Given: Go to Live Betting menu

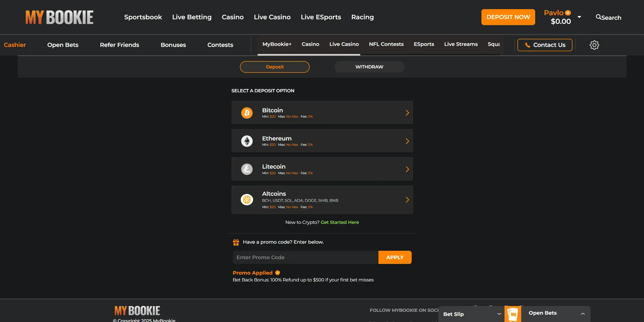Looking at the screenshot, I should coord(192,17).
